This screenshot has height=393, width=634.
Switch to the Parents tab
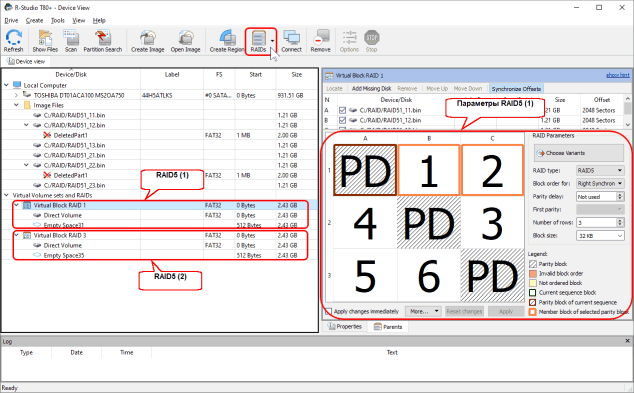[x=388, y=327]
